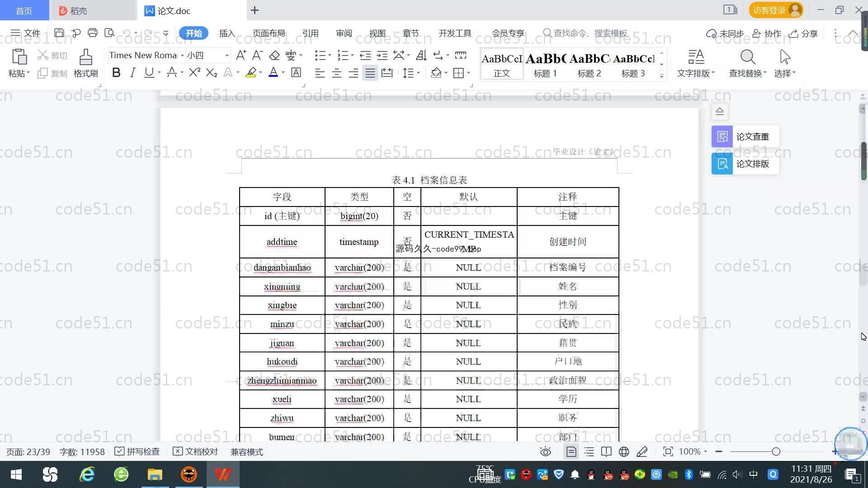Click the eye protection mode icon
The width and height of the screenshot is (868, 488).
tap(546, 452)
